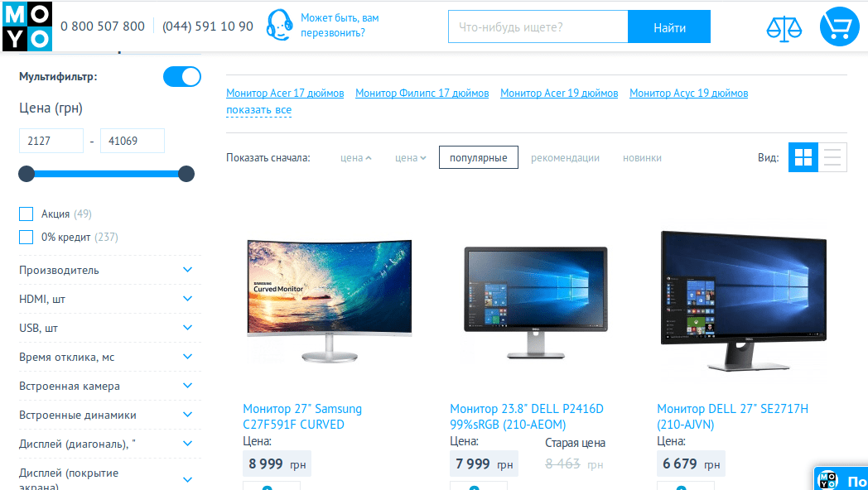
Task: Sort by популярные
Action: 478,157
